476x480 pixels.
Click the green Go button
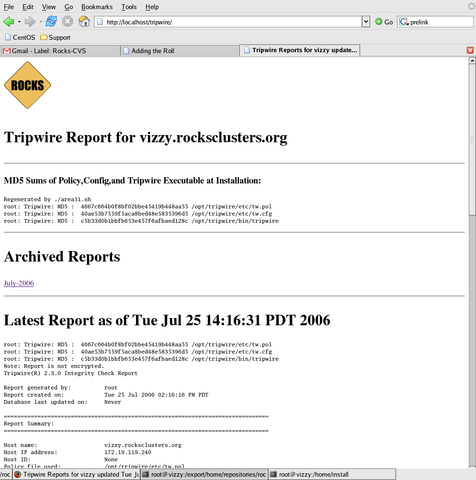coord(384,22)
